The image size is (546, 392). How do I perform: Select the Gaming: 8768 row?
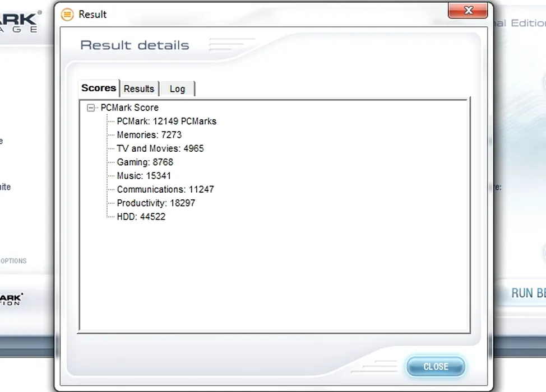[x=145, y=162]
